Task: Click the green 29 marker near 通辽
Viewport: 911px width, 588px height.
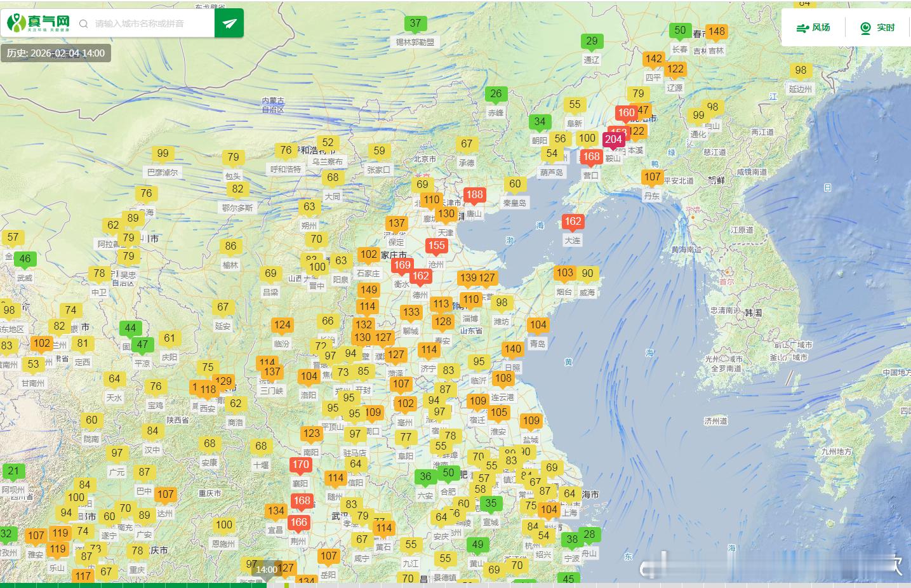Action: 592,41
